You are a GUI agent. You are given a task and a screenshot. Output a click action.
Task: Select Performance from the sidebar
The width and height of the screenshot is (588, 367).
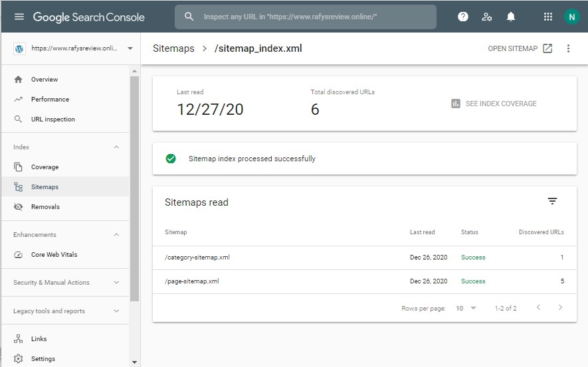50,100
